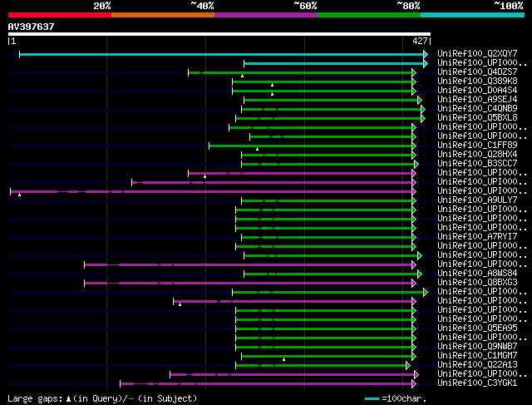Click the arrowhead ending the UniRef100_Q9NWB7 alignment
The height and width of the screenshot is (405, 532).
tap(414, 348)
